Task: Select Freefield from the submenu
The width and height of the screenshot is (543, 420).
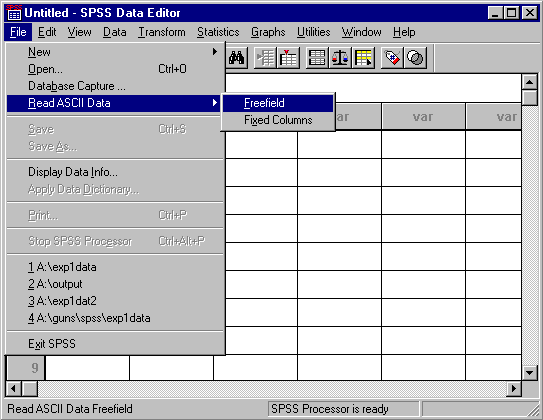Action: [278, 103]
